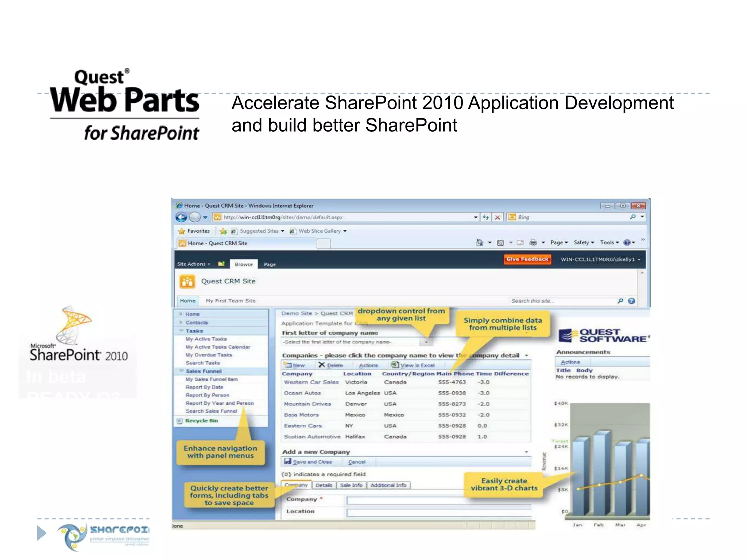Screen dimensions: 747x560
Task: Click the browser Forward arrow button
Action: [x=195, y=217]
